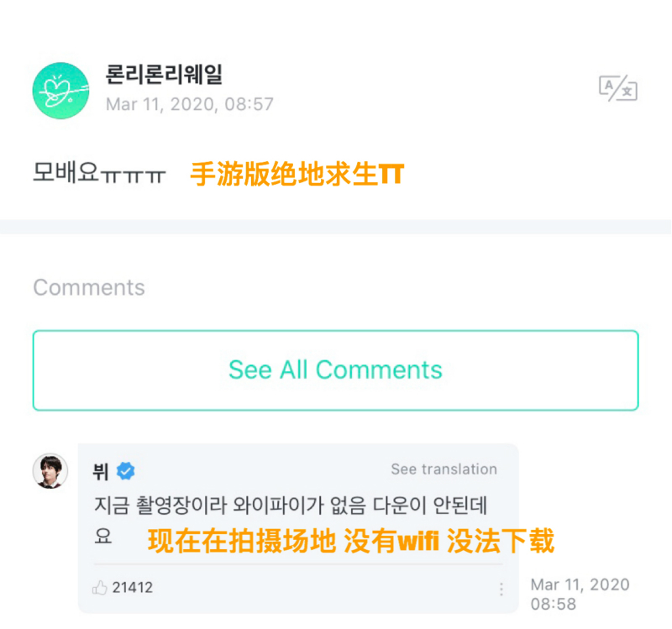Select the commenter name 뷔
The image size is (672, 629).
(x=101, y=471)
